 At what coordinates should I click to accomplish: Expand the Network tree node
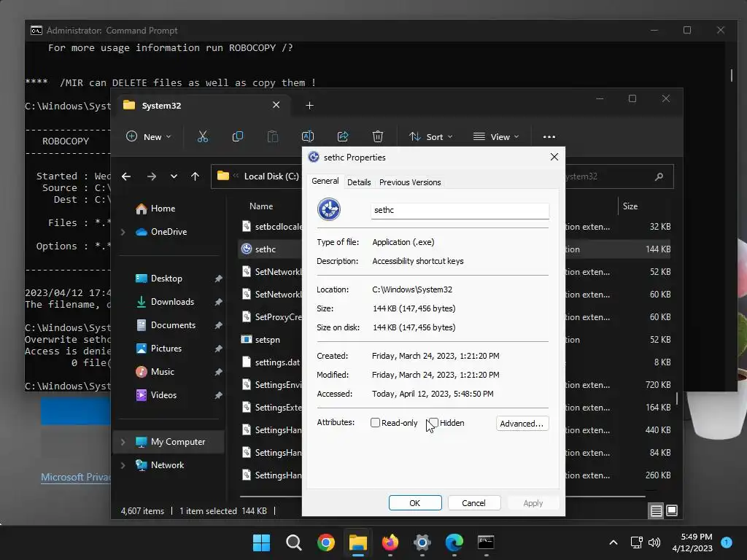click(123, 465)
